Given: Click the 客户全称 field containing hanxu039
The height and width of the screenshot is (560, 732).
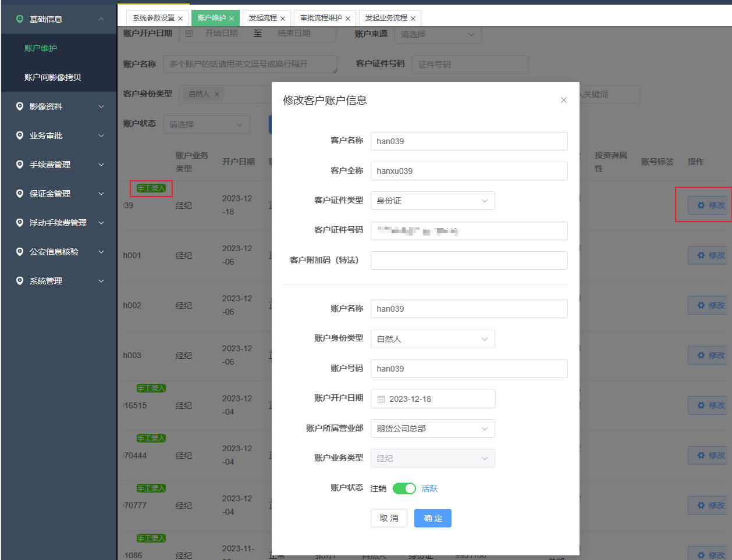Looking at the screenshot, I should click(x=469, y=171).
